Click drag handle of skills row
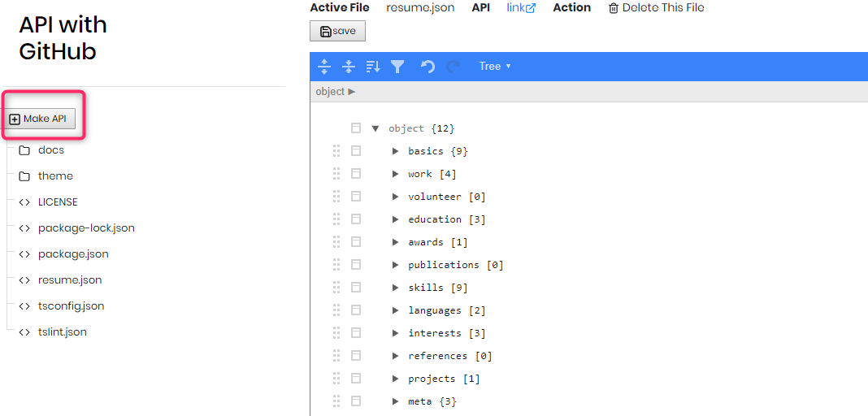This screenshot has height=416, width=868. click(336, 287)
